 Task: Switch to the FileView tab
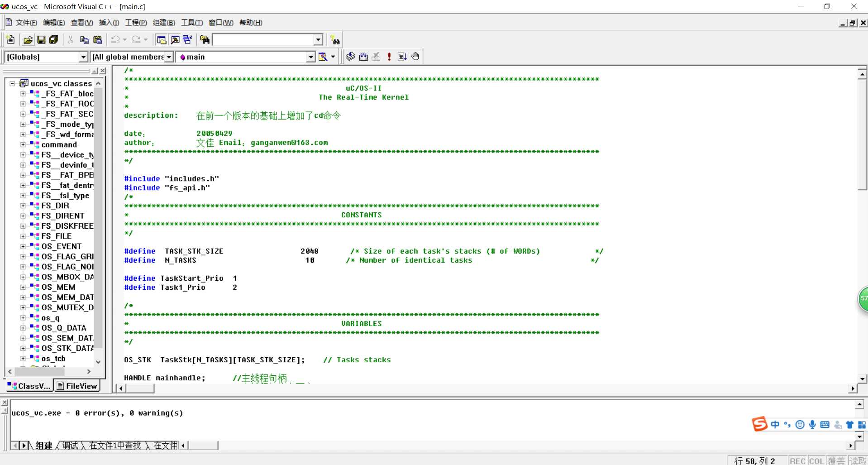77,386
